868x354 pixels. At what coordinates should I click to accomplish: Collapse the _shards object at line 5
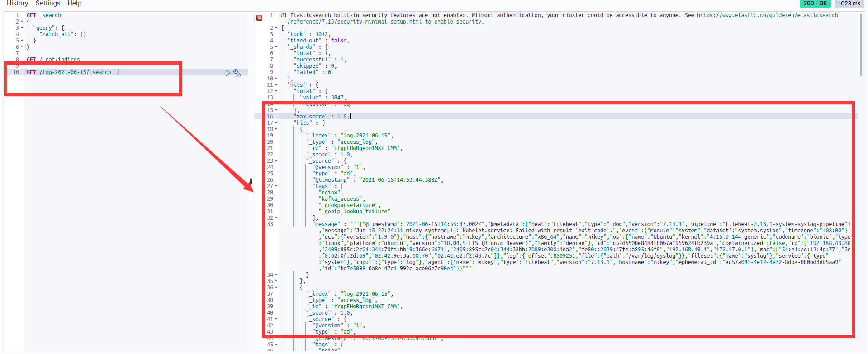click(276, 47)
